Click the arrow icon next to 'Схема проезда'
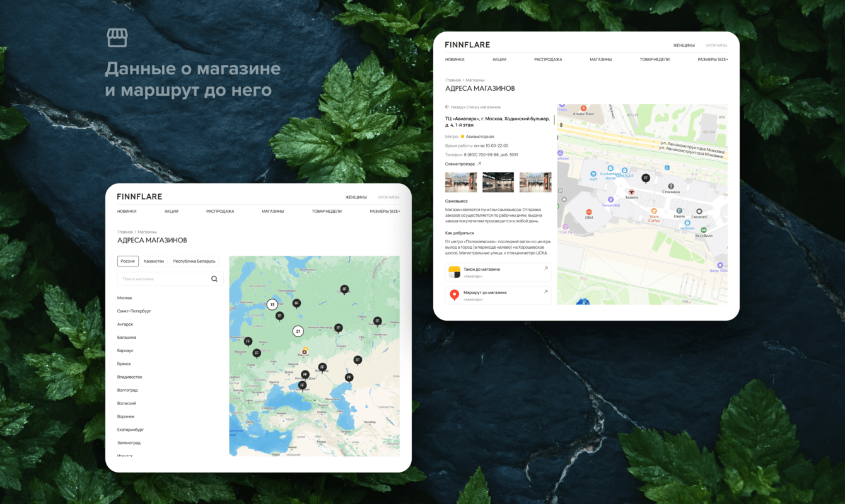This screenshot has width=845, height=504. [x=479, y=164]
